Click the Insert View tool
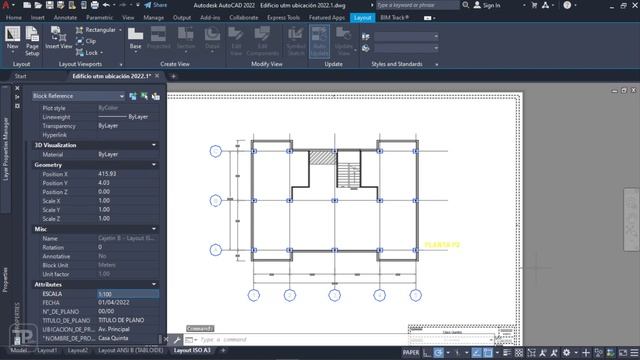 coord(58,38)
